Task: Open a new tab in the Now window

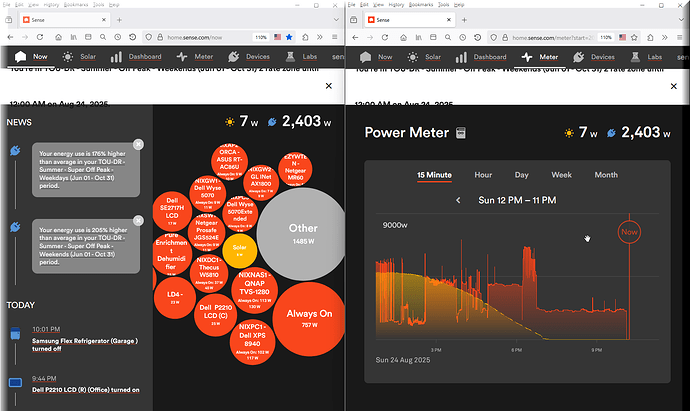Action: click(119, 20)
